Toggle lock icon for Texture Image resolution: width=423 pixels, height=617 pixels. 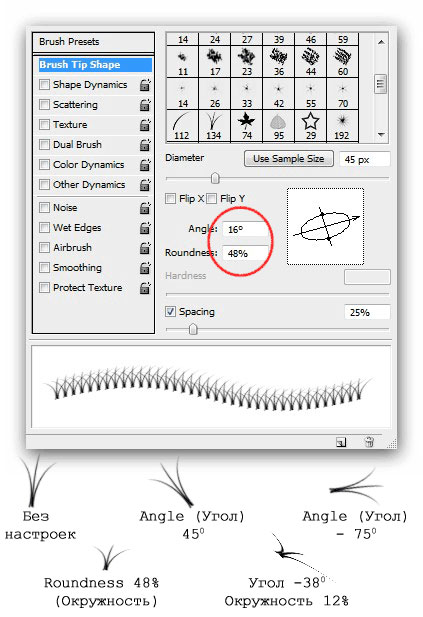click(x=145, y=125)
